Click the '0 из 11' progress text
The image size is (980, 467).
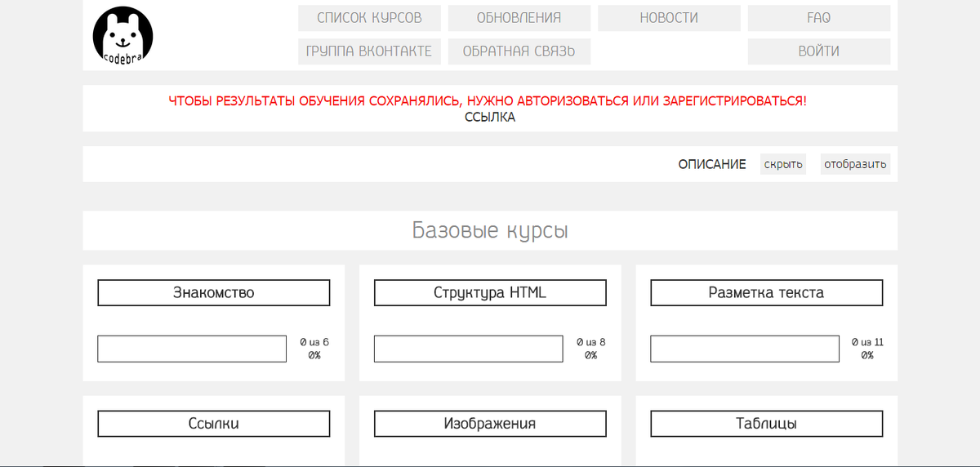pyautogui.click(x=867, y=342)
